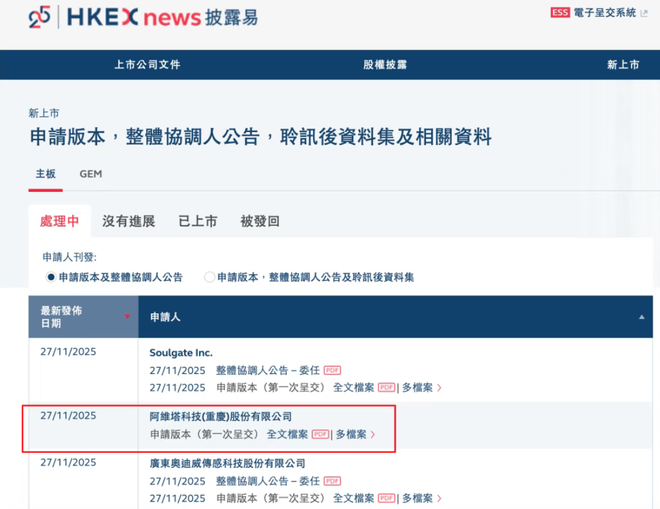The height and width of the screenshot is (509, 660).
Task: Open the 已上市 tab
Action: (x=197, y=221)
